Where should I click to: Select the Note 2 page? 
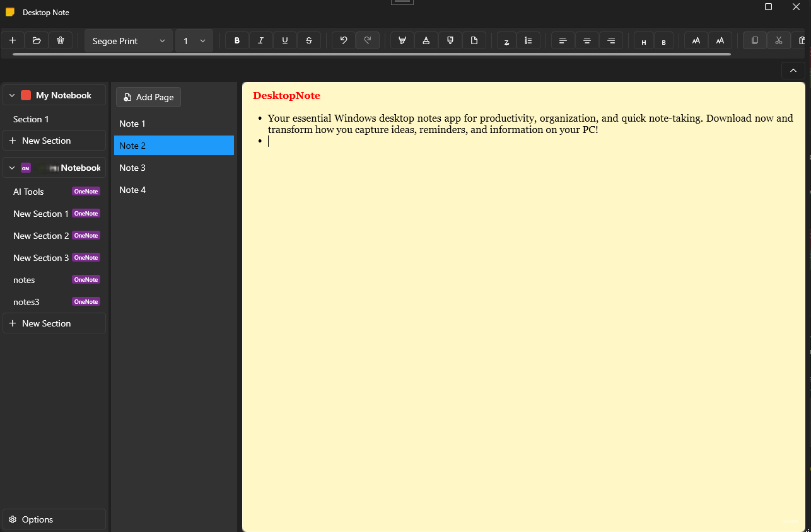click(x=174, y=146)
